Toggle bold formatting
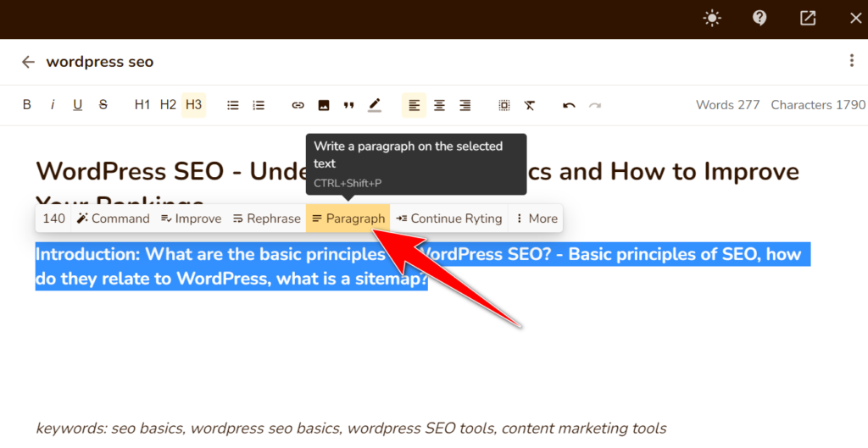This screenshot has width=868, height=448. (26, 104)
